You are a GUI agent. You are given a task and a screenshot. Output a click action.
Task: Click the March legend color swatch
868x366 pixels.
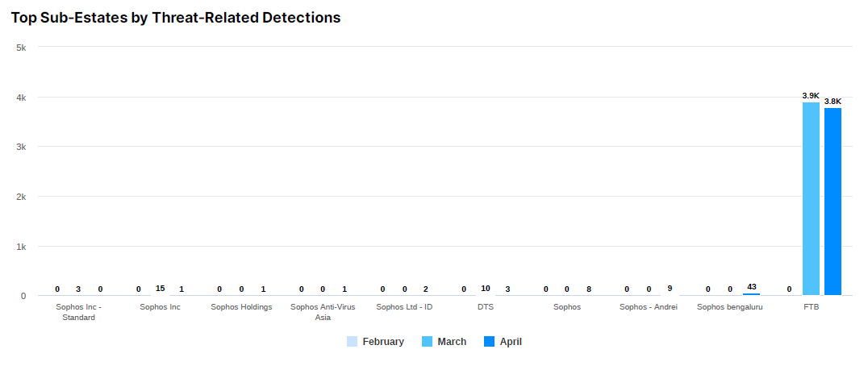click(428, 342)
